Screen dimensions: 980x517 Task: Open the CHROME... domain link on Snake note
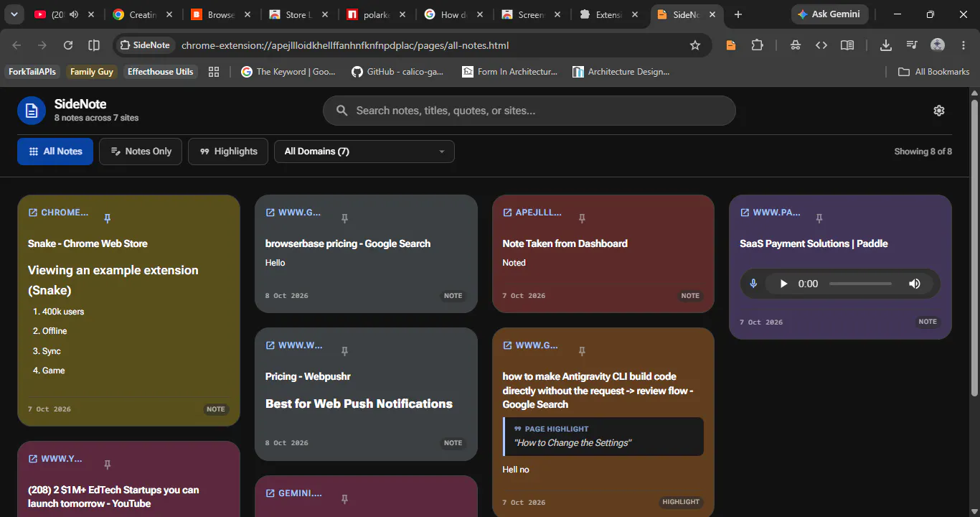point(58,213)
